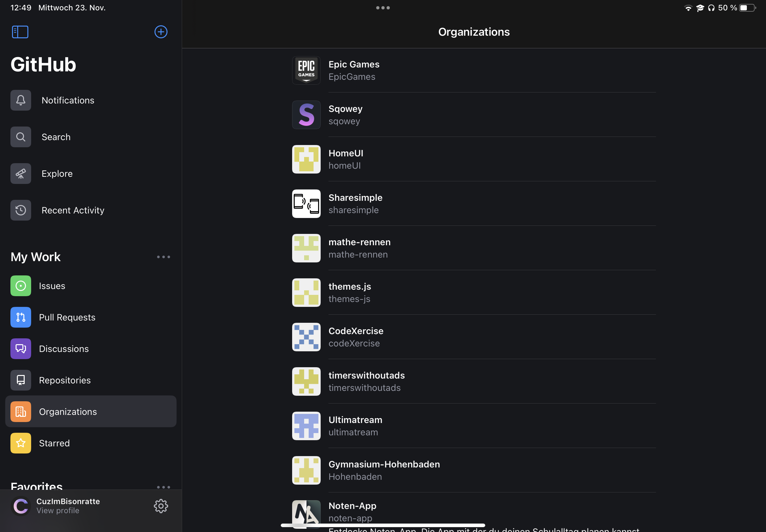
Task: Tap the yellow Starred star icon
Action: pos(21,443)
